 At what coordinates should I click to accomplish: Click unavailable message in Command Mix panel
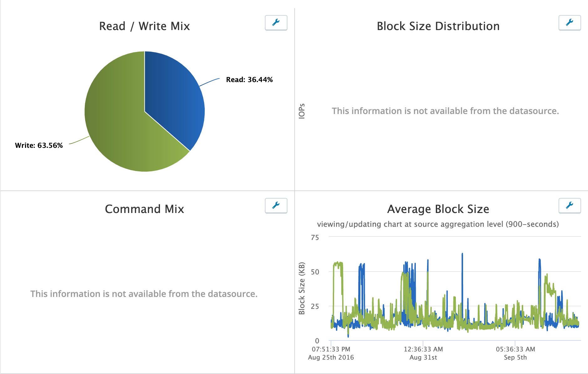click(144, 294)
